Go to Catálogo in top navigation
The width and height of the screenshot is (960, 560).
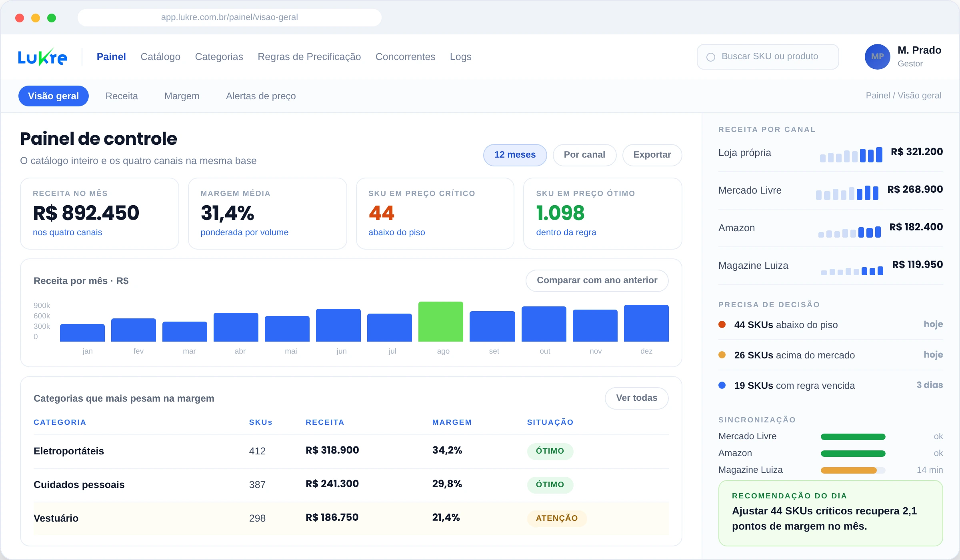point(160,57)
